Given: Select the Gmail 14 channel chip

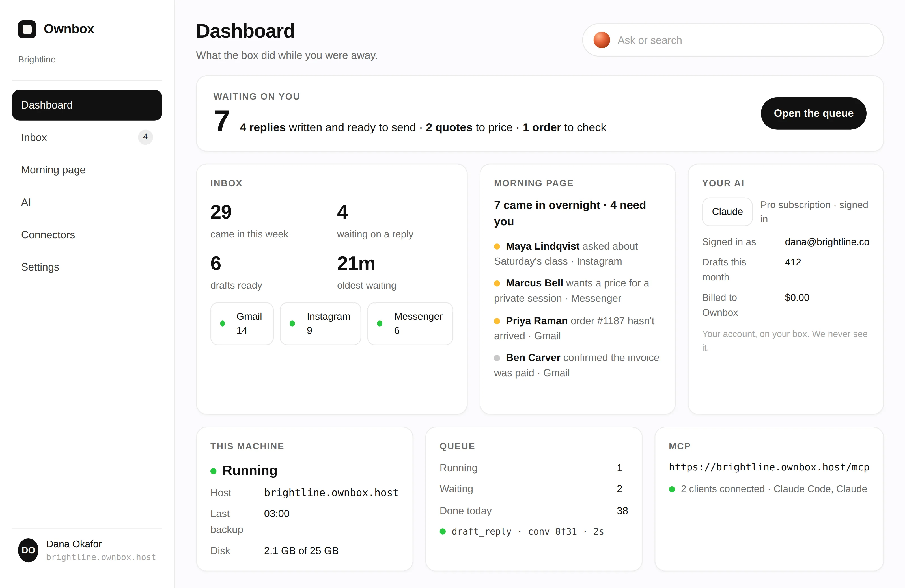Looking at the screenshot, I should pyautogui.click(x=242, y=323).
